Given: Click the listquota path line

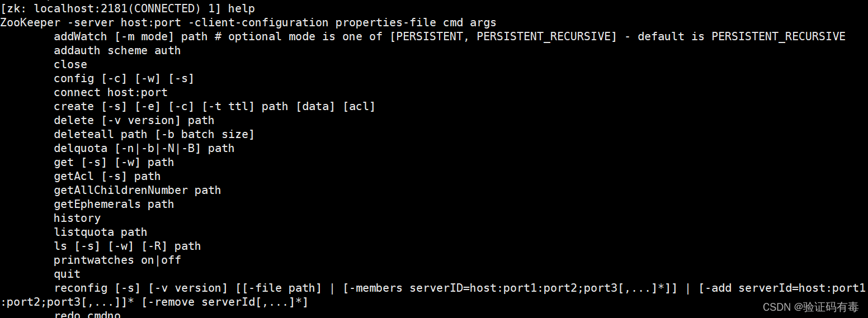Looking at the screenshot, I should tap(101, 232).
